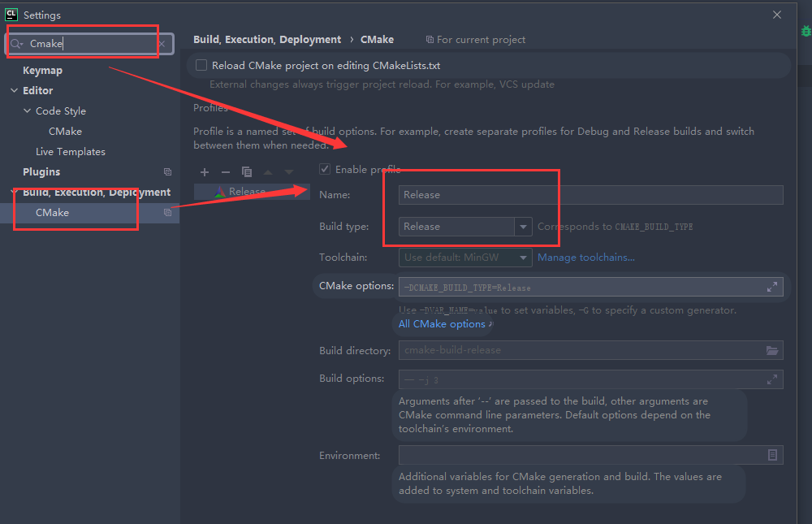Screen dimensions: 812x524
Task: Expand the CMake options field
Action: [772, 287]
